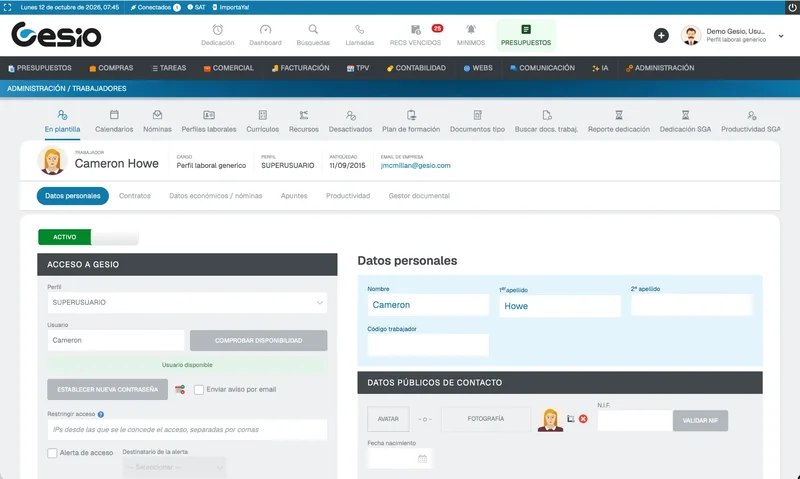The height and width of the screenshot is (479, 800).
Task: Click the password options icon beside contraseña button
Action: tap(180, 390)
